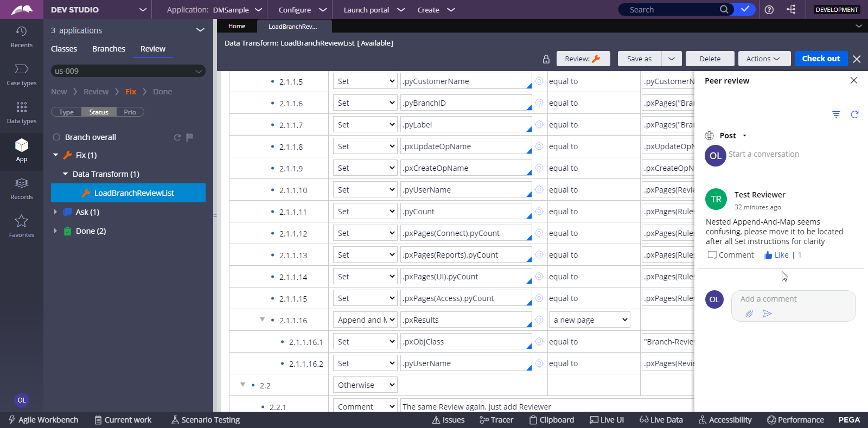Image resolution: width=868 pixels, height=428 pixels.
Task: Click the lock icon beside Review button
Action: click(x=546, y=59)
